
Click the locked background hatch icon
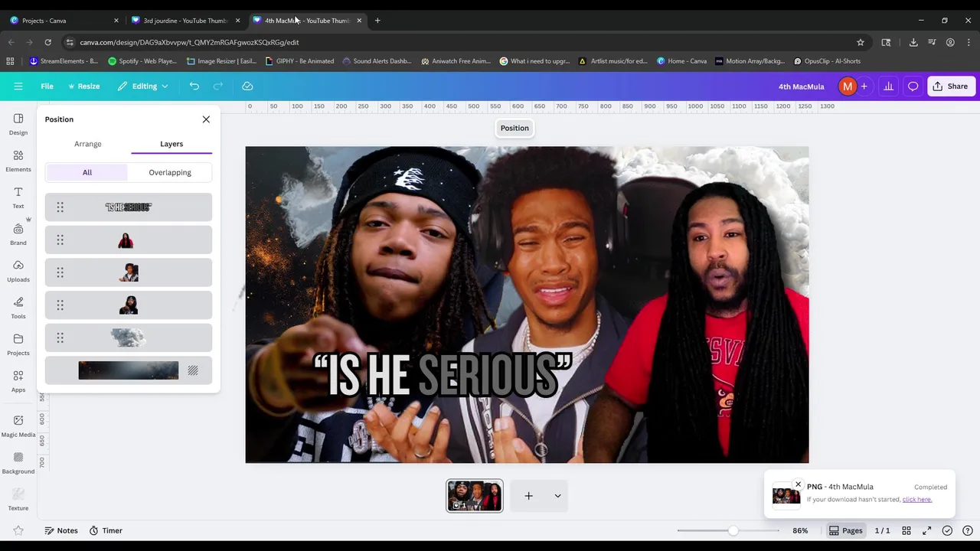[193, 370]
